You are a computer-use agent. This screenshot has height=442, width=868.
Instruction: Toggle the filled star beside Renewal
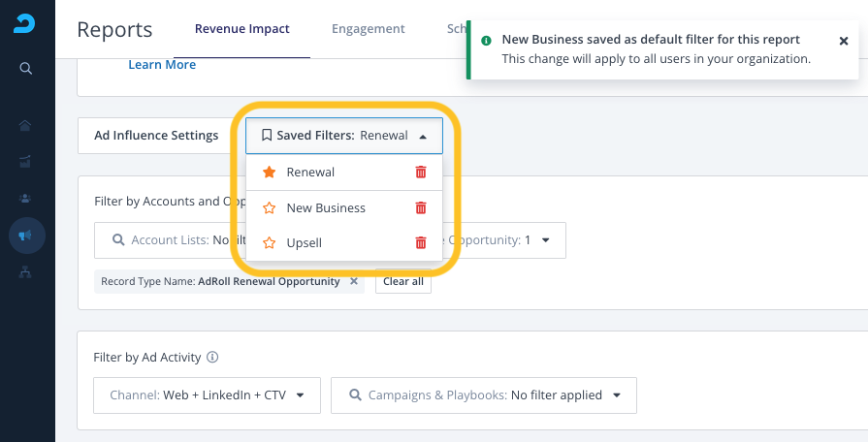pos(269,172)
